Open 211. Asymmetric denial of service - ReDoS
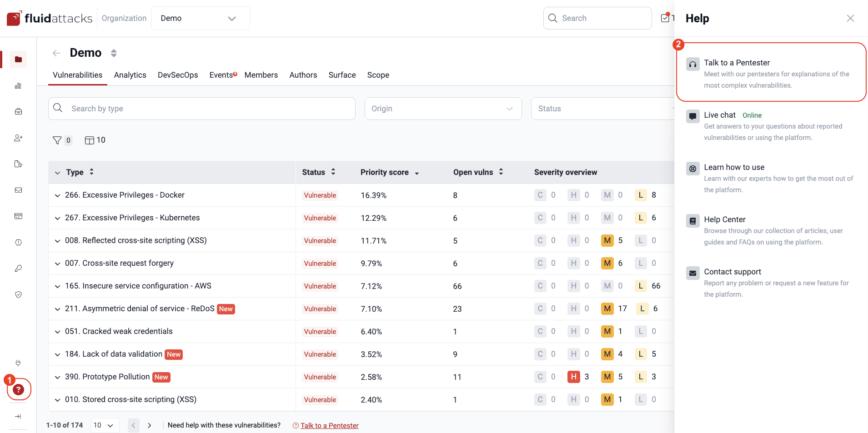 140,309
